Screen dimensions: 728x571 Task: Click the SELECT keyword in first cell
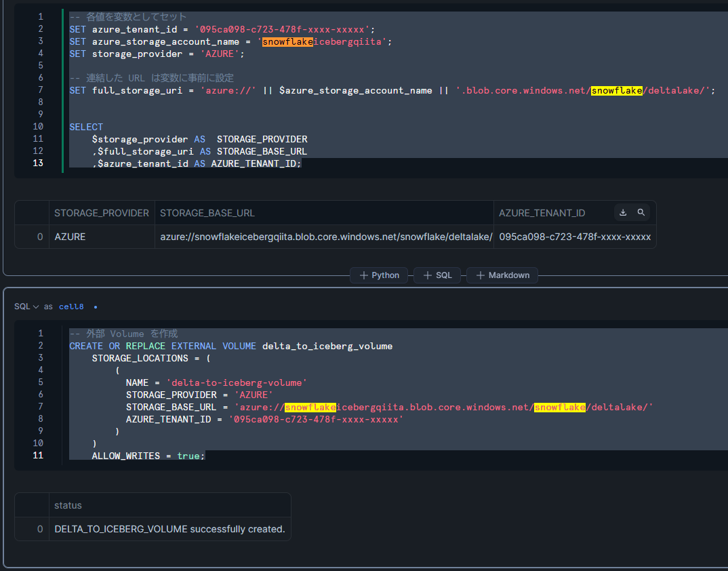tap(86, 127)
